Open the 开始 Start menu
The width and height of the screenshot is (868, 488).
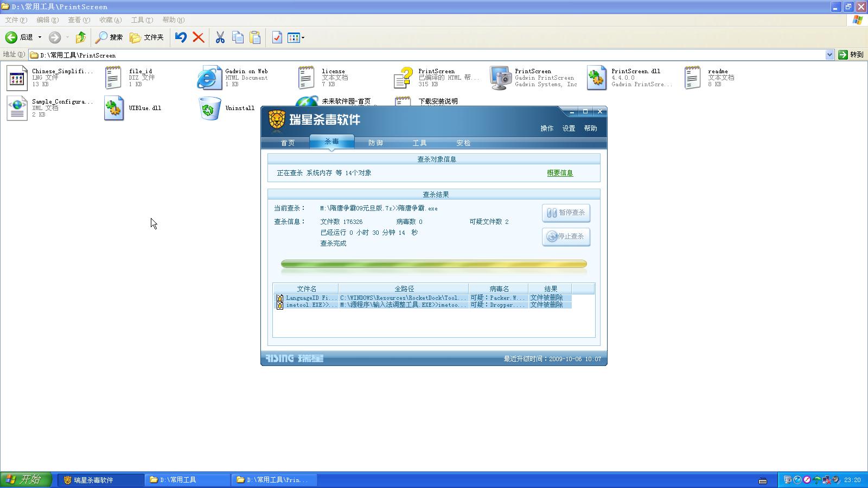point(25,480)
